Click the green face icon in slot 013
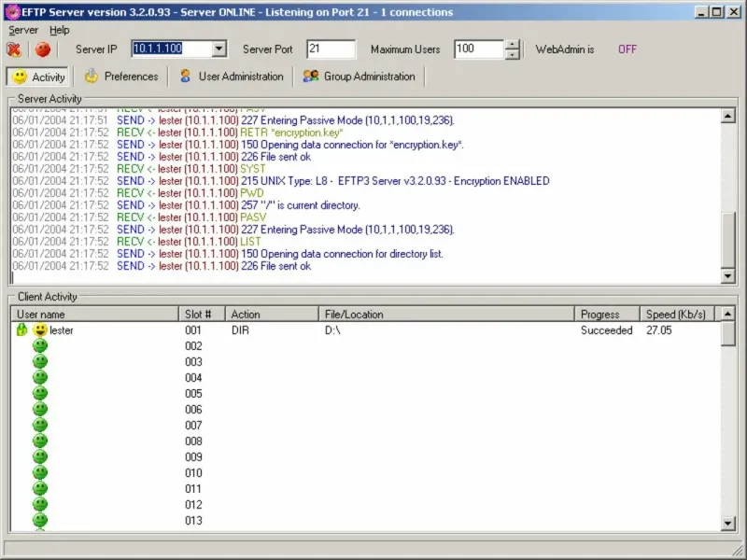Screen dimensions: 747x560 click(x=40, y=520)
